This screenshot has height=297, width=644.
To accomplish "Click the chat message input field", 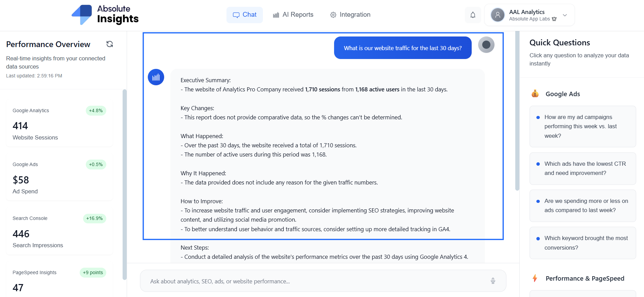I will coord(317,281).
